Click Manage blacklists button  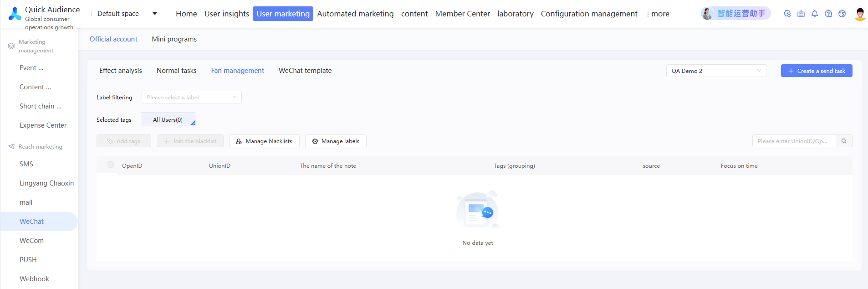pyautogui.click(x=264, y=141)
